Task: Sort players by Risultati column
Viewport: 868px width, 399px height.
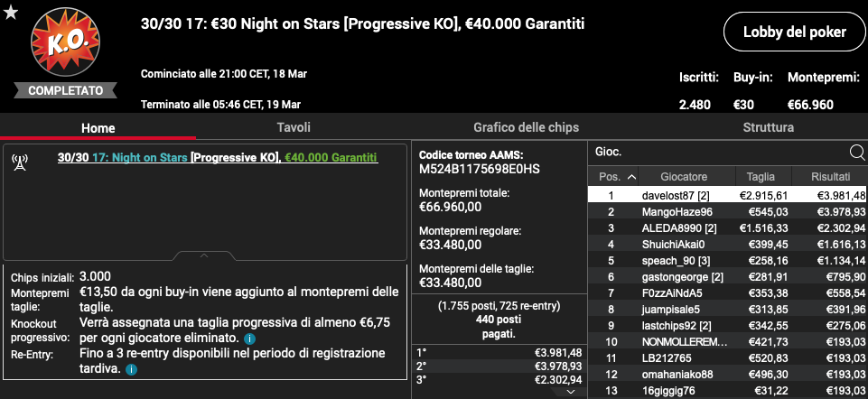Action: 830,177
